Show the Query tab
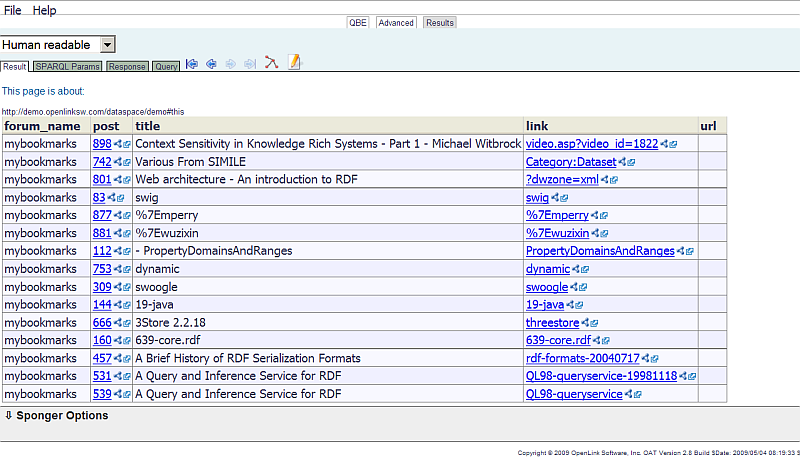Viewport: 800px width, 460px height. tap(166, 67)
